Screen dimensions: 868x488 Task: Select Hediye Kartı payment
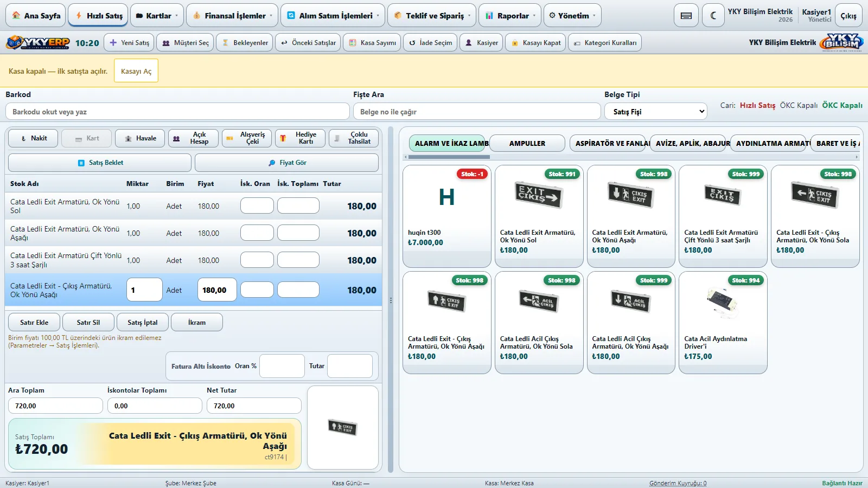(301, 138)
